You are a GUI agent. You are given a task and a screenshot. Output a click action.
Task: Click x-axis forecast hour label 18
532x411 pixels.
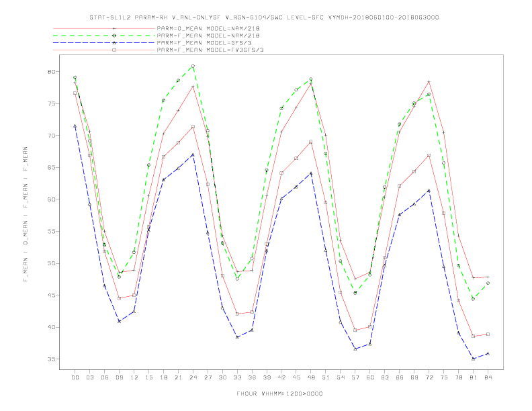163,377
